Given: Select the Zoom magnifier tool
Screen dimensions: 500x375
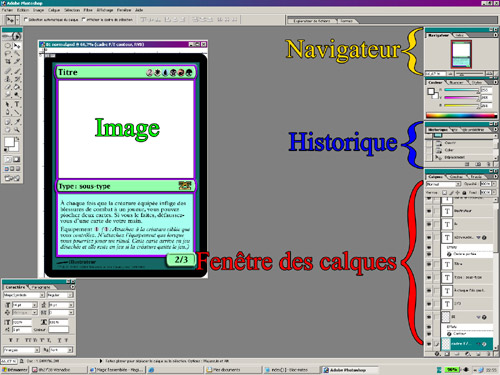Looking at the screenshot, I should [x=17, y=130].
